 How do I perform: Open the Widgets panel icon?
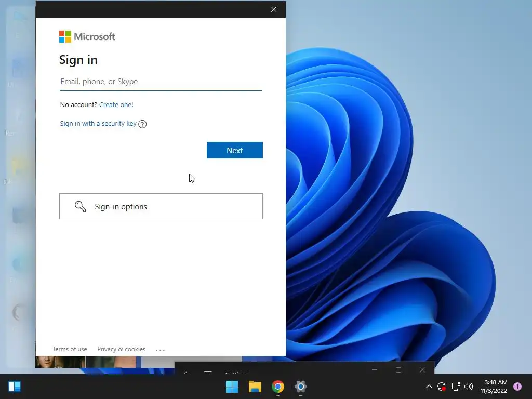click(x=15, y=387)
